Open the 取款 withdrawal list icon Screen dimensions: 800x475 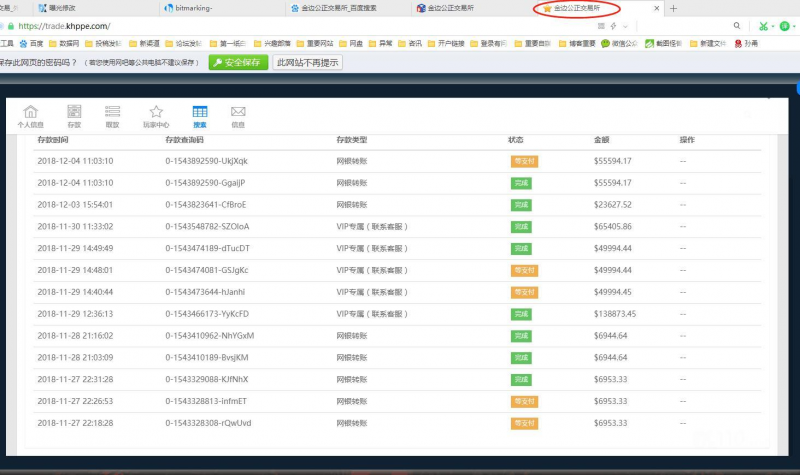[x=112, y=116]
